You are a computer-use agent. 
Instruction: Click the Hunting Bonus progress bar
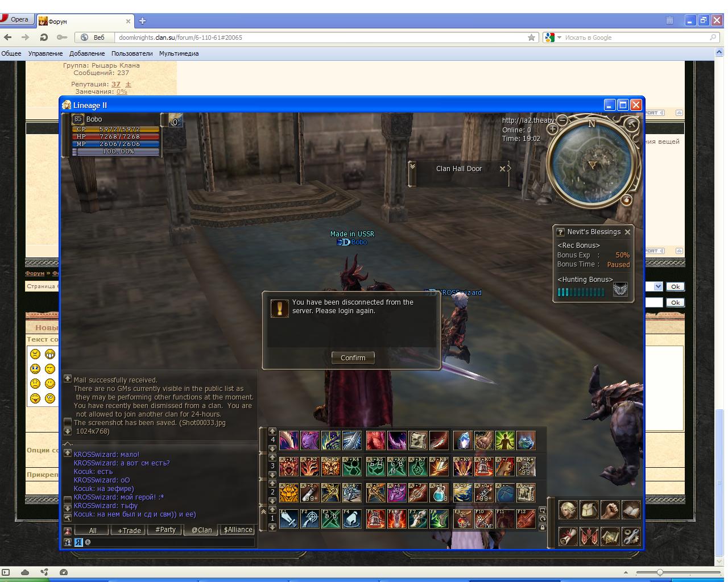pyautogui.click(x=581, y=292)
